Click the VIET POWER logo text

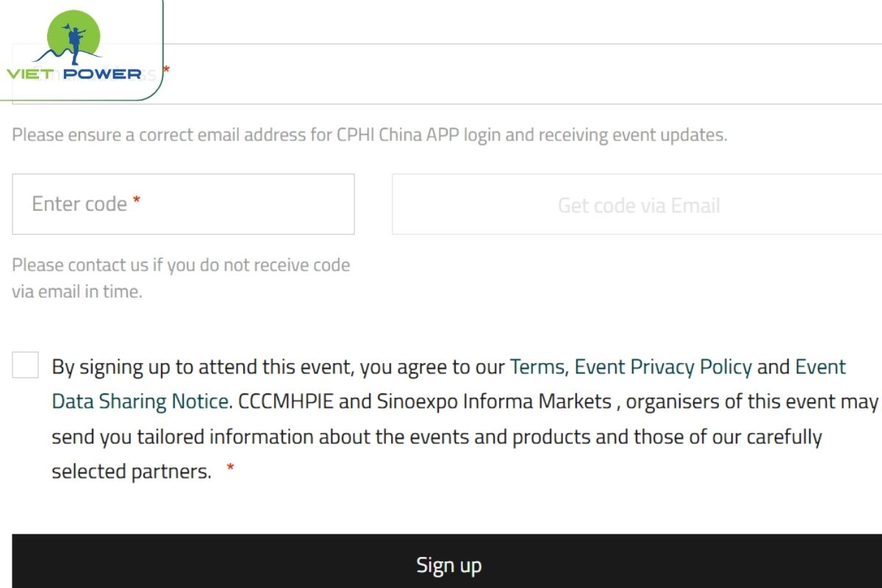click(x=73, y=73)
